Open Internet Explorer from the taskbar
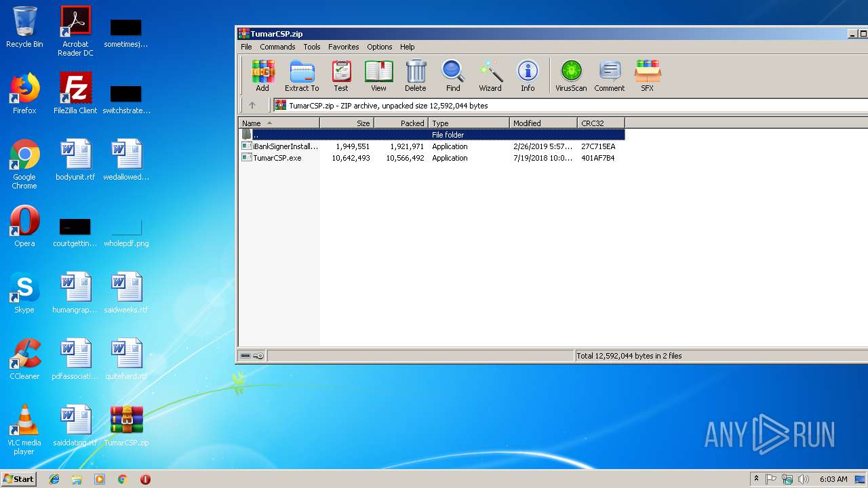Image resolution: width=868 pixels, height=488 pixels. [x=54, y=479]
